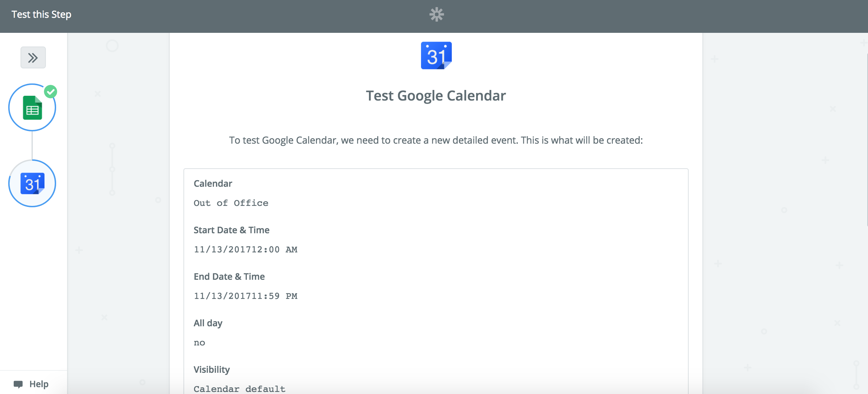Image resolution: width=868 pixels, height=394 pixels.
Task: Click the forward arrows navigation icon
Action: coord(33,57)
